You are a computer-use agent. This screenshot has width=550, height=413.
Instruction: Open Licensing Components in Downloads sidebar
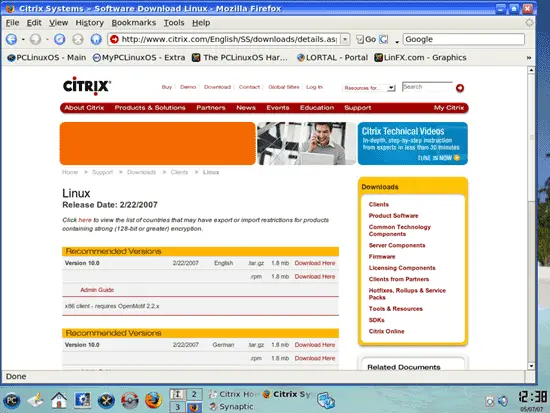tap(402, 268)
